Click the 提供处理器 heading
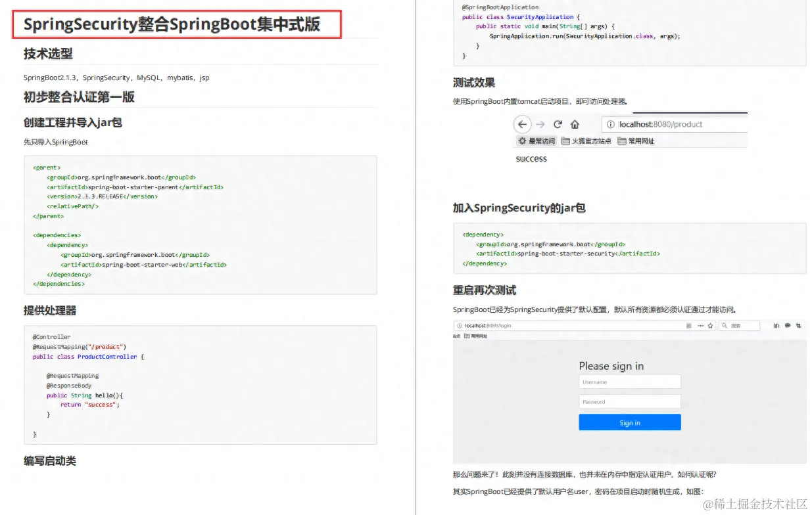The height and width of the screenshot is (515, 812). pos(50,310)
